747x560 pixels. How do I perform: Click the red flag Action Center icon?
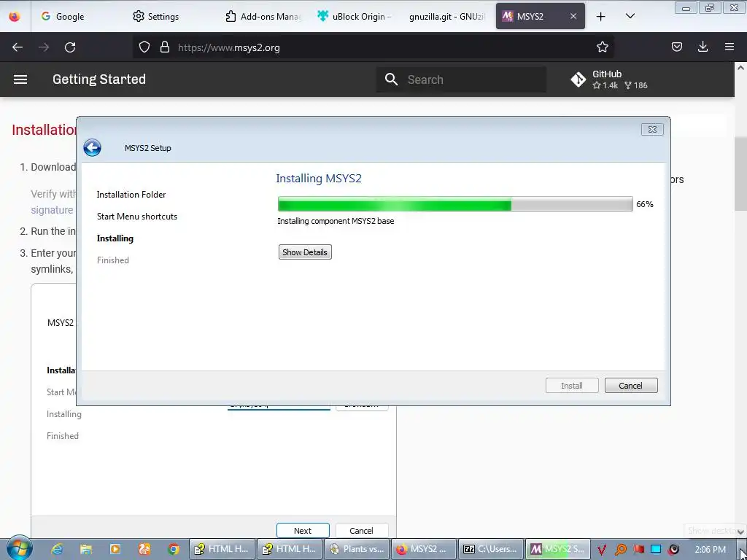(x=638, y=550)
